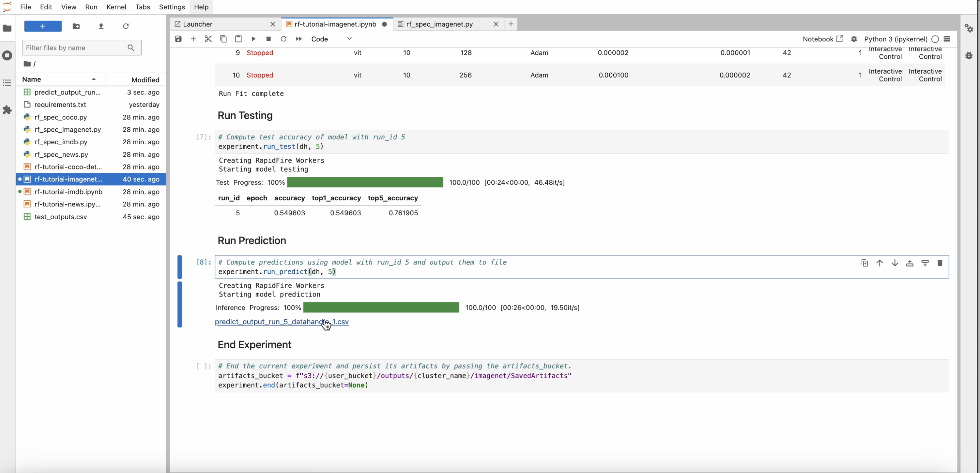Screen dimensions: 980x473
Task: Open the View menu
Action: click(x=69, y=7)
